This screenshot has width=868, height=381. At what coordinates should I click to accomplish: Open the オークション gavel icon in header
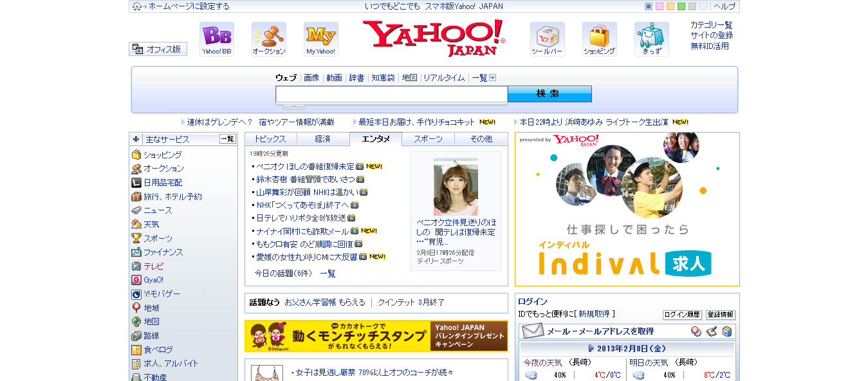[x=268, y=39]
